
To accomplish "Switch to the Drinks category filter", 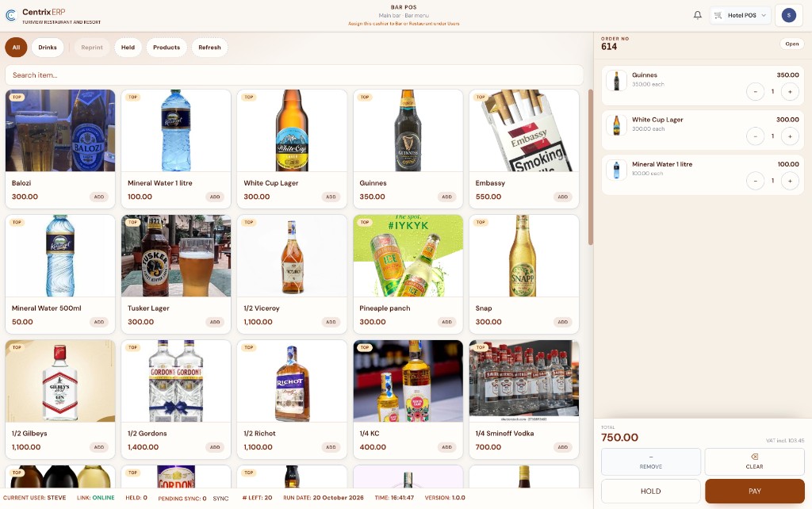I will 48,47.
